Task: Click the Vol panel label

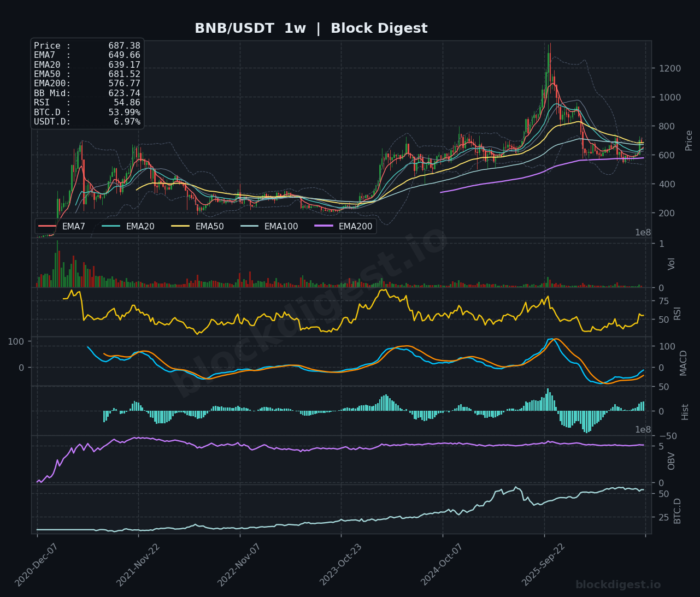Action: coord(672,263)
